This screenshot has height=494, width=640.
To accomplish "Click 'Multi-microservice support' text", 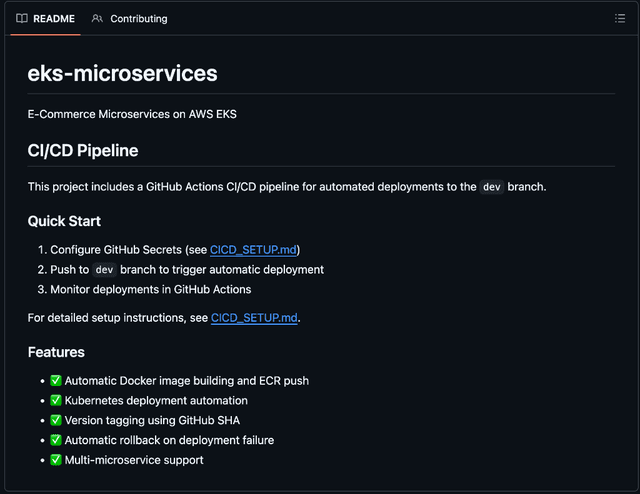I will click(x=134, y=461).
